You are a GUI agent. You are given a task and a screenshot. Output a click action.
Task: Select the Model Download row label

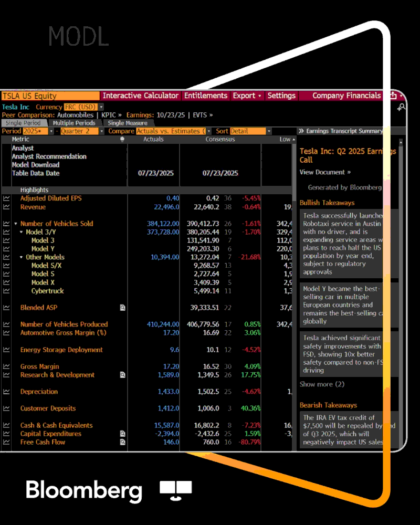pyautogui.click(x=36, y=165)
